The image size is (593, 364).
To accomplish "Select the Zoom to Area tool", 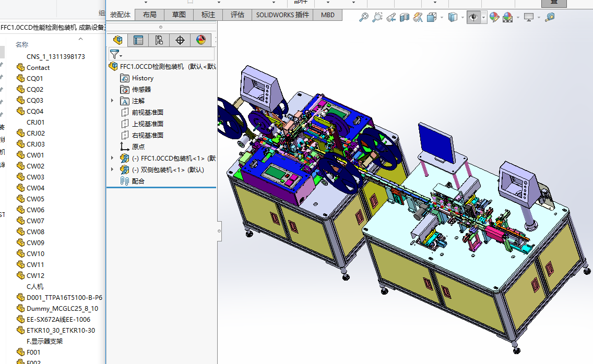I will 377,17.
